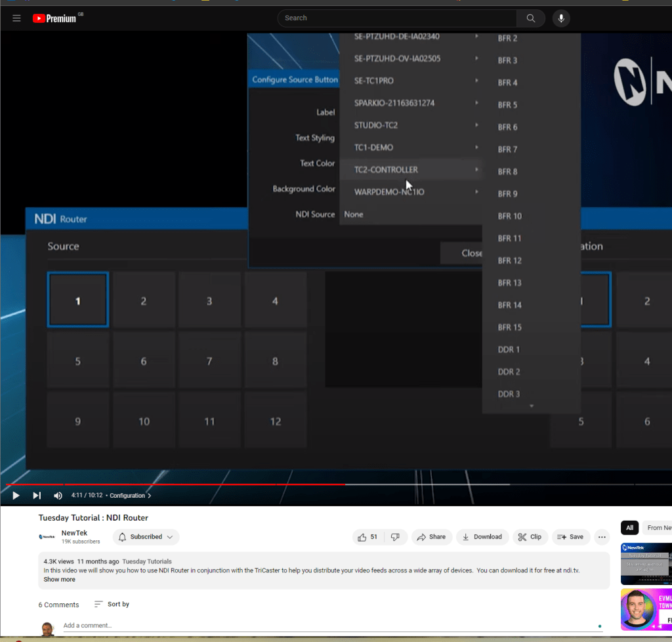Expand submenu arrow next to TC1-DEMO
672x642 pixels.
[x=476, y=148]
